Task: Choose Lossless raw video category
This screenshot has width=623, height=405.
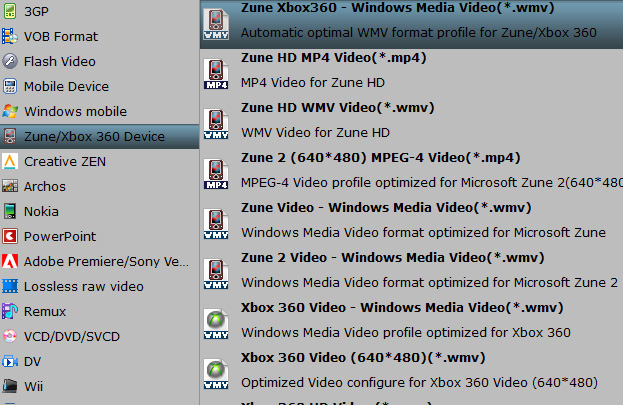Action: tap(99, 286)
